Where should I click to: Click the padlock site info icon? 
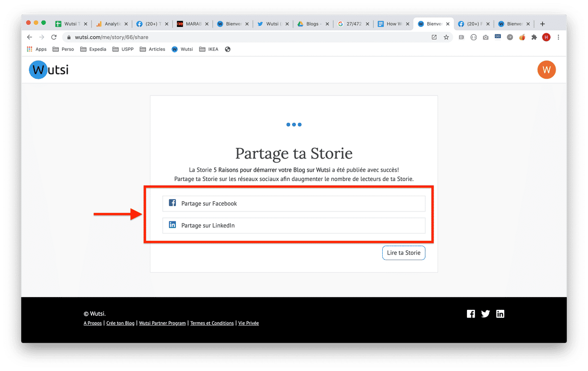(69, 37)
